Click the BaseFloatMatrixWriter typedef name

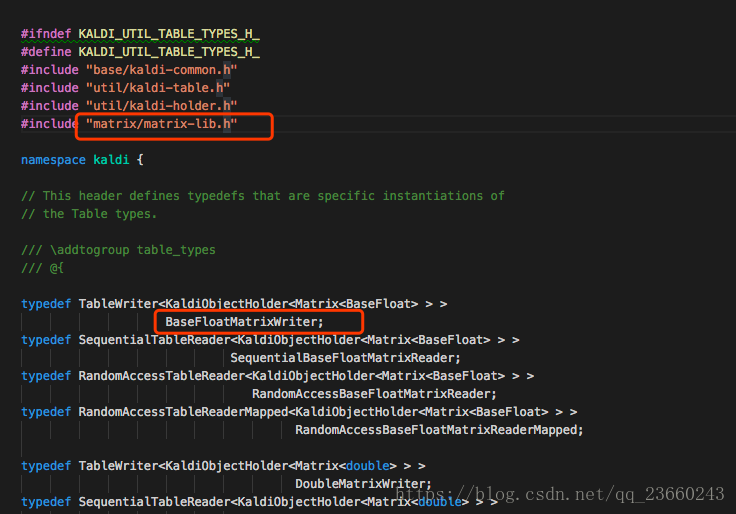(244, 322)
